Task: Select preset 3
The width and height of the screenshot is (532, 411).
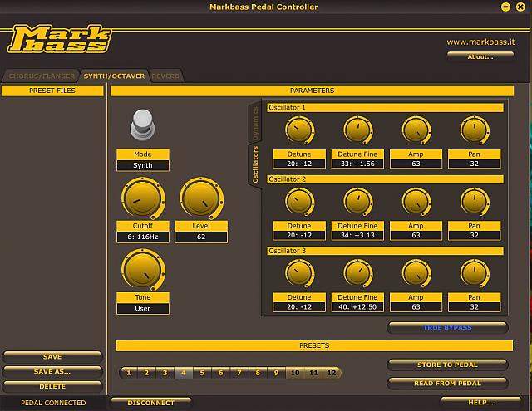Action: coord(165,373)
